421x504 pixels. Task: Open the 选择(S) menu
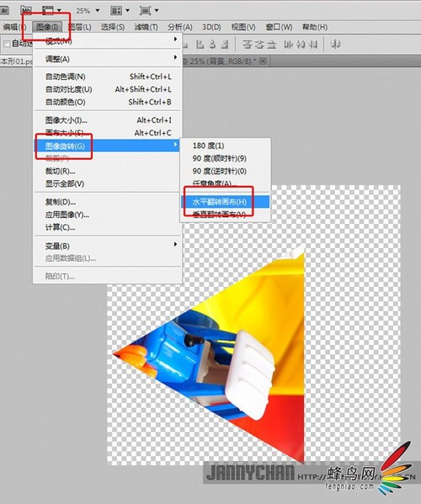tap(113, 27)
